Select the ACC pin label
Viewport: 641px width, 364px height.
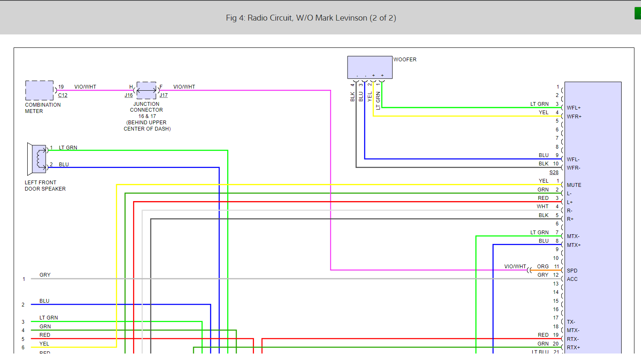[572, 279]
